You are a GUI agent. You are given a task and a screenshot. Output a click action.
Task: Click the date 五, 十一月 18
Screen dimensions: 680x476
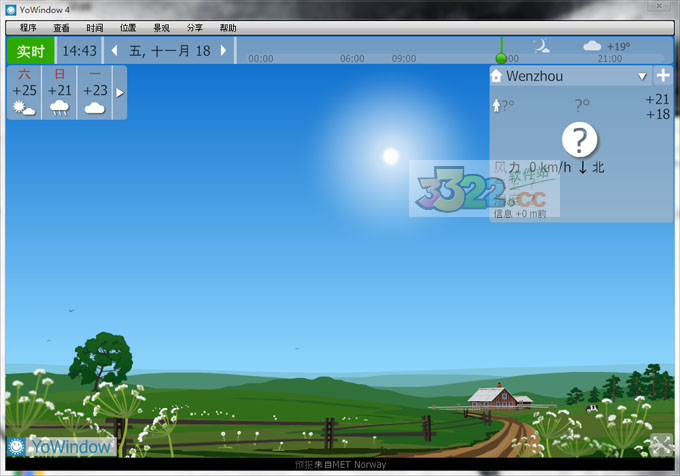tap(170, 51)
